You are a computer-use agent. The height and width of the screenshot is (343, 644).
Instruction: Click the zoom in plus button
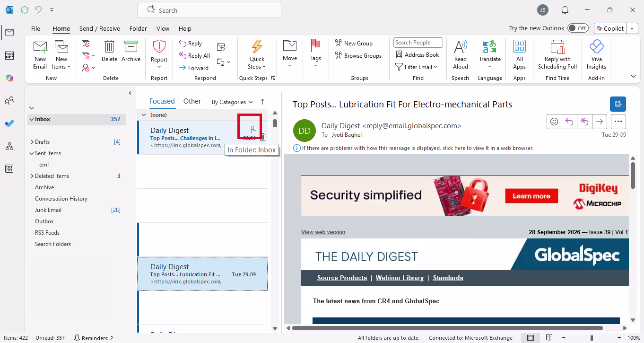coord(618,338)
